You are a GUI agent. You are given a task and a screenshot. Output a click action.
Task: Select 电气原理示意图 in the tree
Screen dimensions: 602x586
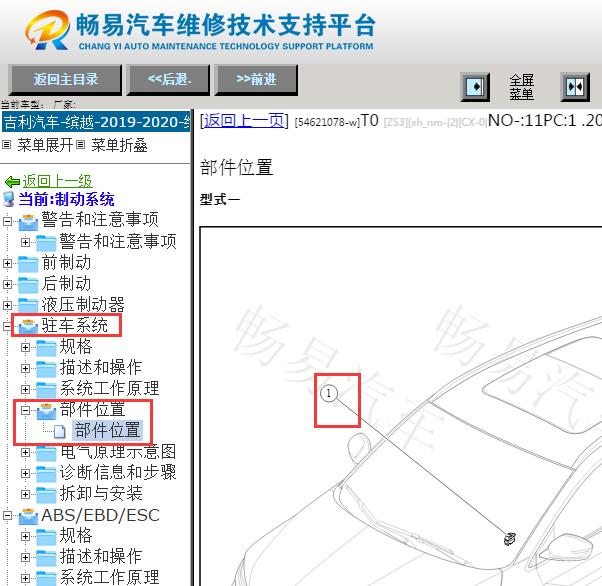[x=118, y=452]
